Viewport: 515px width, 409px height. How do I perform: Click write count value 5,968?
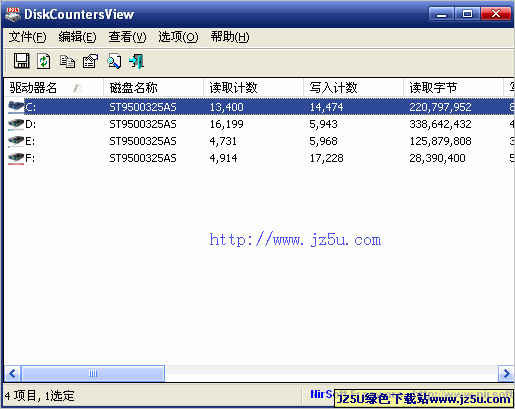pyautogui.click(x=323, y=141)
